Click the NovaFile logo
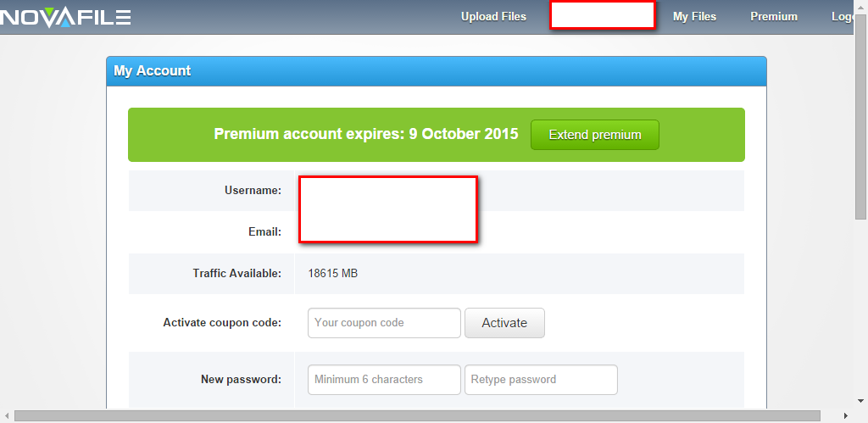This screenshot has height=423, width=868. click(65, 17)
